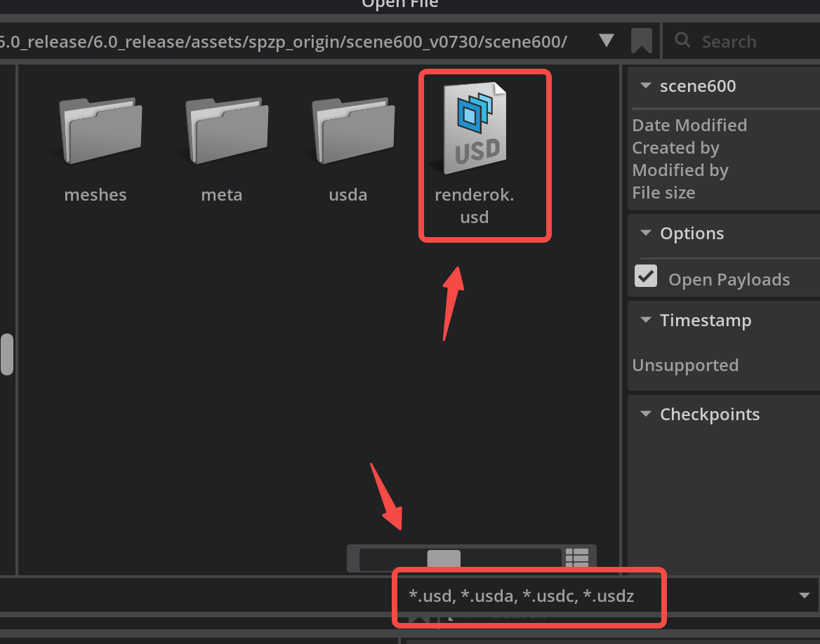Toggle the Open Payloads checkbox

pyautogui.click(x=646, y=276)
